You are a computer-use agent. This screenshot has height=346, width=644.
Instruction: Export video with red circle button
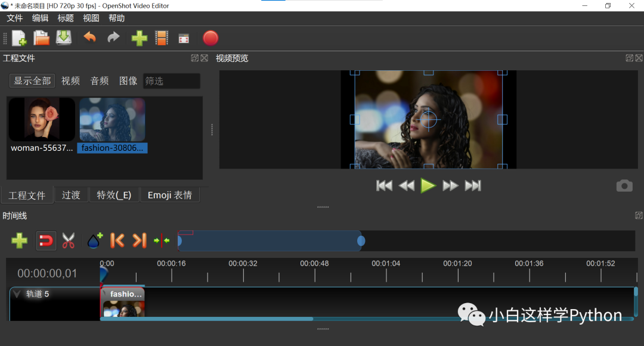tap(210, 38)
